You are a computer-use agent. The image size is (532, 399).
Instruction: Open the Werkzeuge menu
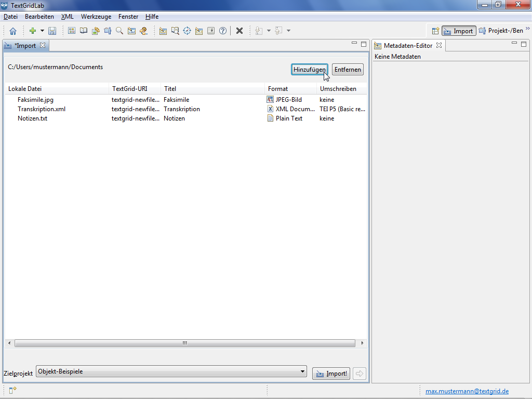point(96,17)
